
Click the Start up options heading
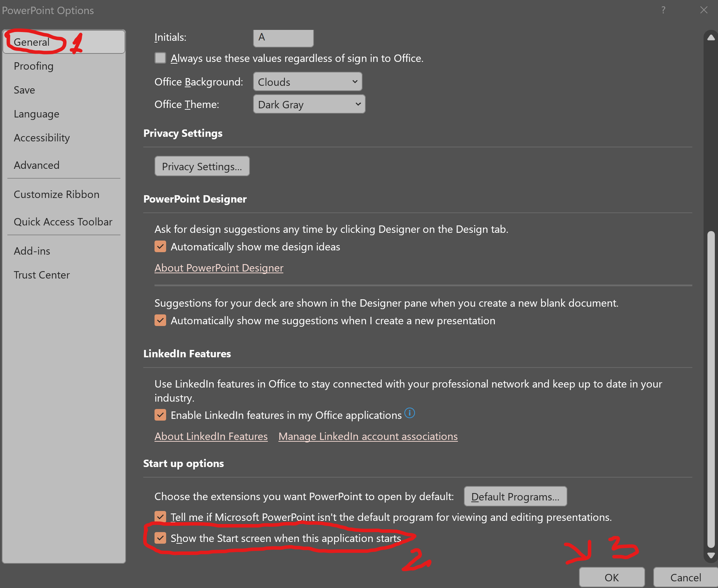click(x=184, y=464)
